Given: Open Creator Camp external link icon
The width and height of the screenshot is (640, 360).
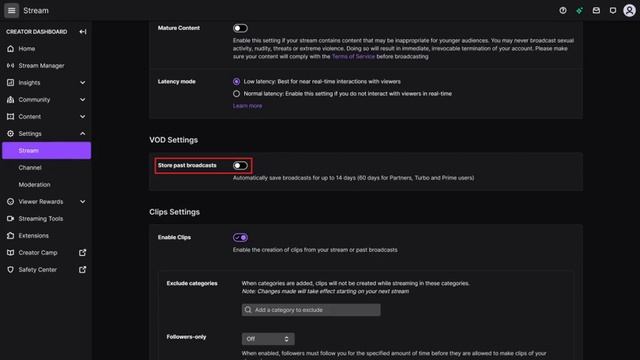Looking at the screenshot, I should click(x=82, y=253).
